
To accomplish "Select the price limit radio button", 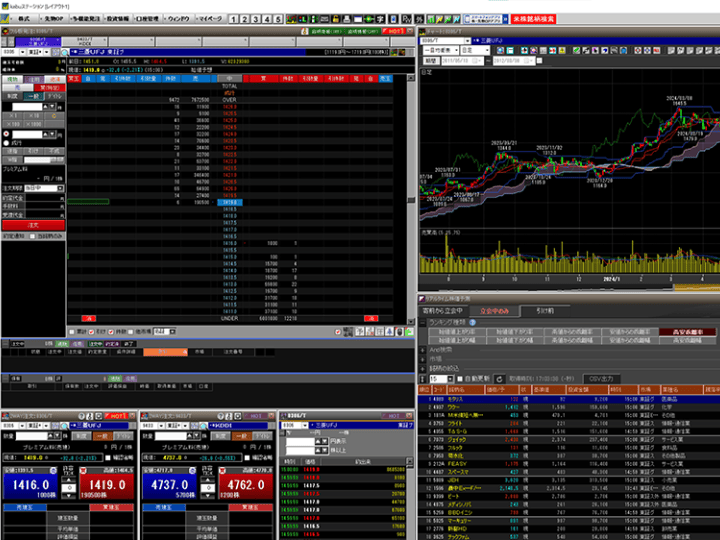I will point(6,134).
